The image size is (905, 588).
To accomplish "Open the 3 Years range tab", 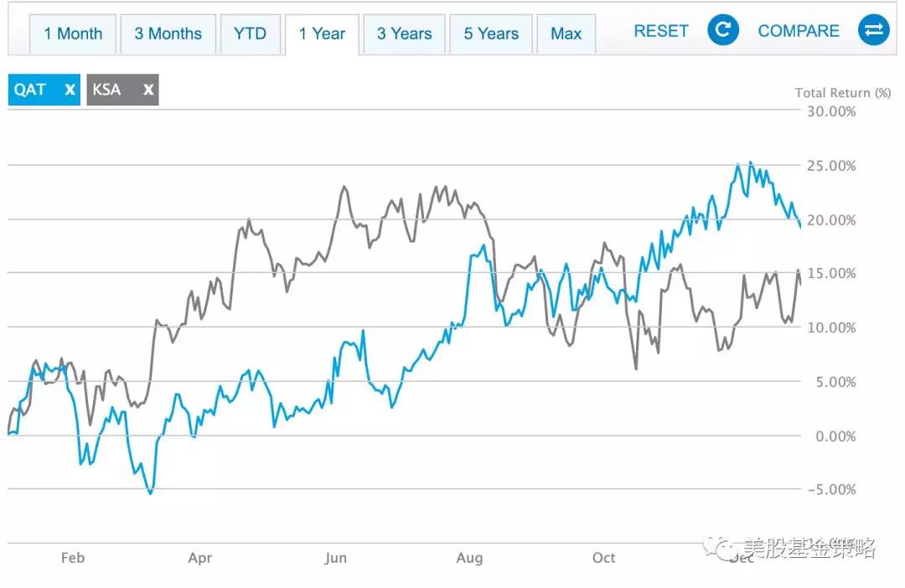I will pos(404,34).
